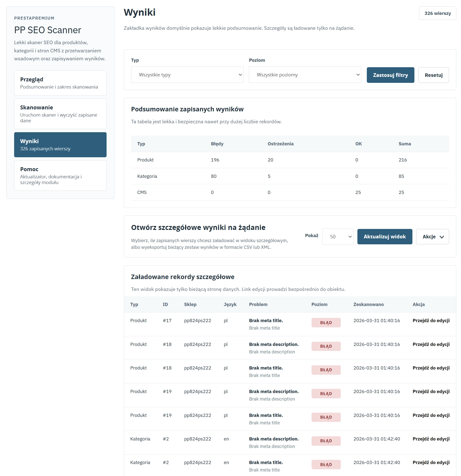
Task: Switch to the 'Przegląd' section
Action: coord(60,83)
